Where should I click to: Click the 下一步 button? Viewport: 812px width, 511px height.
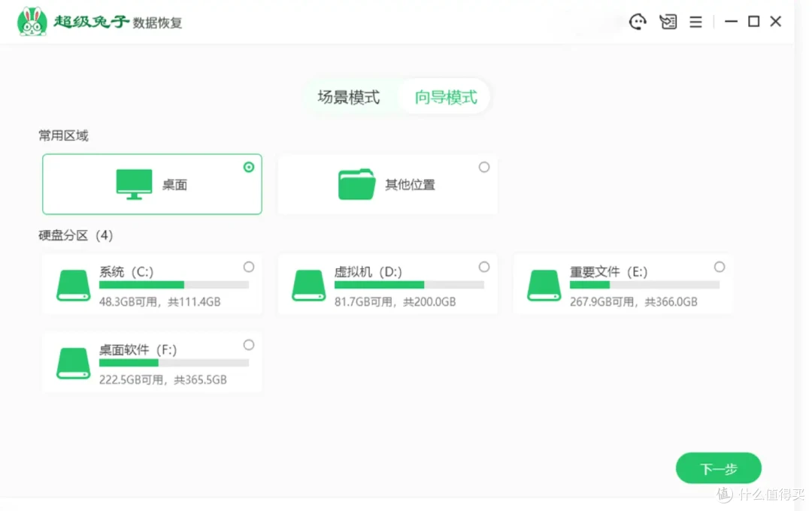coord(718,469)
